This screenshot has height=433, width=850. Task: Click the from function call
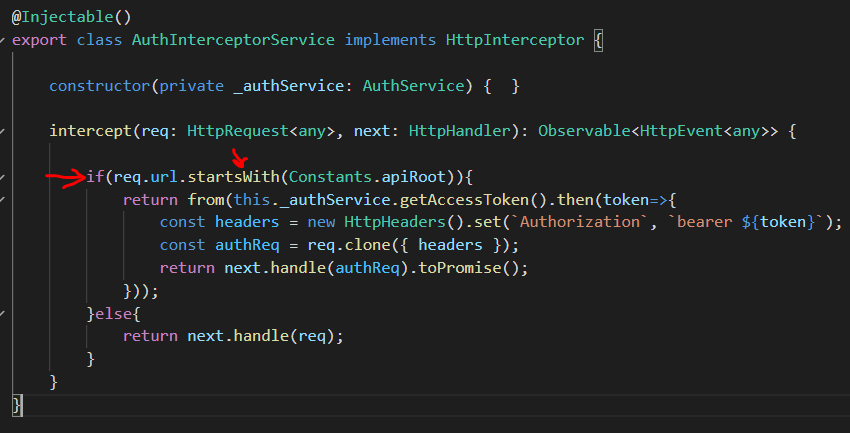point(205,199)
